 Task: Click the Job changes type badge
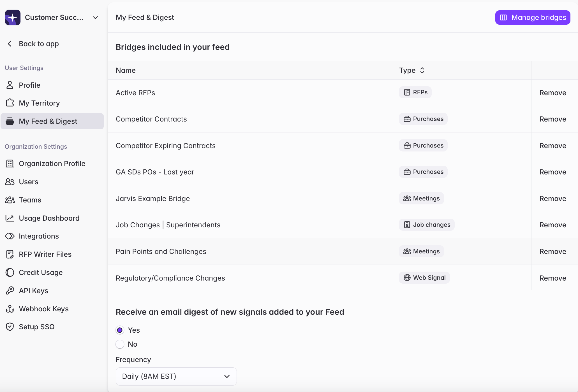[427, 225]
